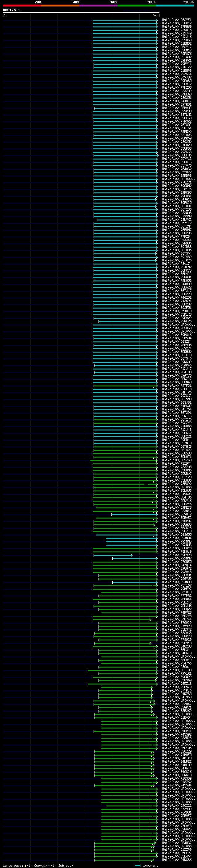The height and width of the screenshot is (868, 197).
Task: Pick the UniRef100_P18760 entry
Action: click(177, 782)
